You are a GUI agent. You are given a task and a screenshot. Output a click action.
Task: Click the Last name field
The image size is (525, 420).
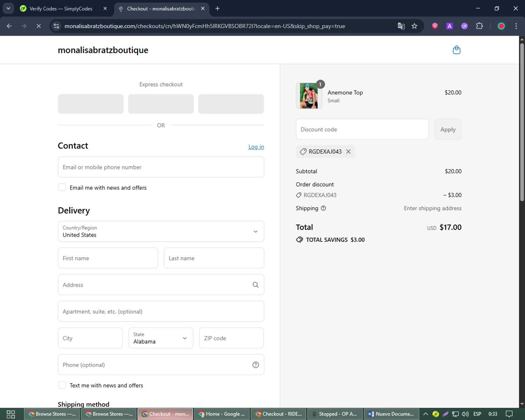pyautogui.click(x=214, y=258)
